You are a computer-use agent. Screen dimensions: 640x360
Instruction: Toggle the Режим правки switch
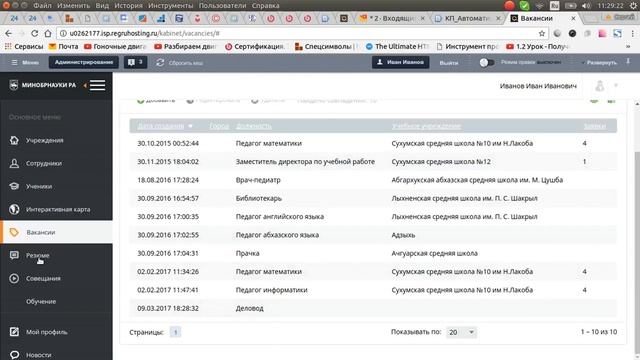pyautogui.click(x=487, y=62)
